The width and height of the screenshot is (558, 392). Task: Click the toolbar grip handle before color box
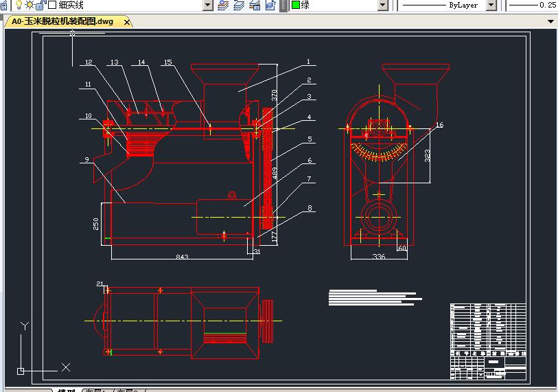coord(283,5)
